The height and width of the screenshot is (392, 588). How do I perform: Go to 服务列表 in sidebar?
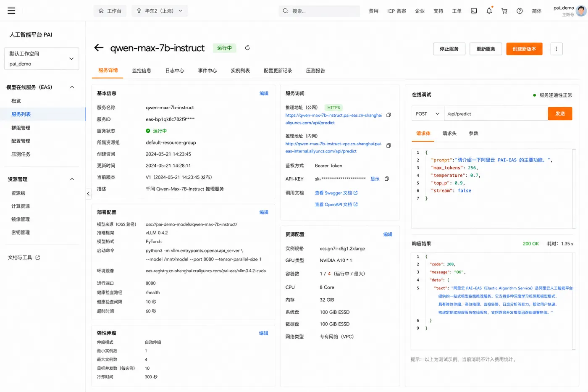(x=21, y=114)
